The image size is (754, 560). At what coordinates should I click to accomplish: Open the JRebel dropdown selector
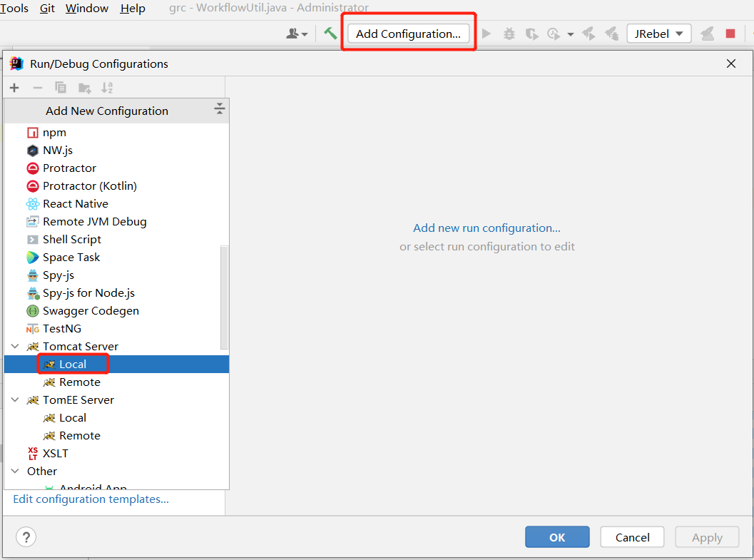coord(659,34)
